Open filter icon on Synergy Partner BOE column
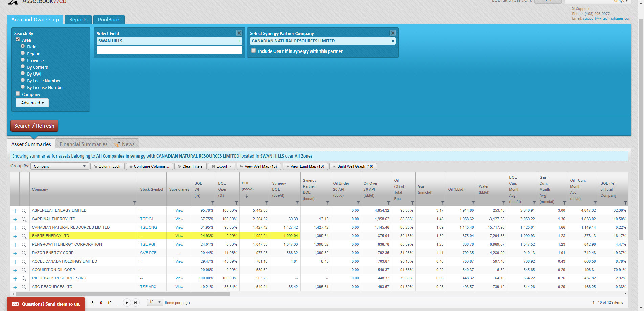The image size is (644, 311). 328,203
